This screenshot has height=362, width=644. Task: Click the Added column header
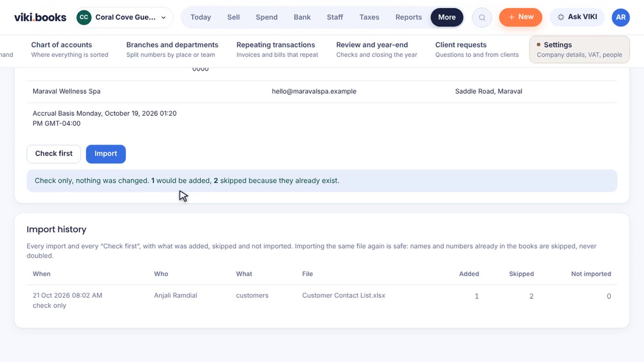(469, 274)
